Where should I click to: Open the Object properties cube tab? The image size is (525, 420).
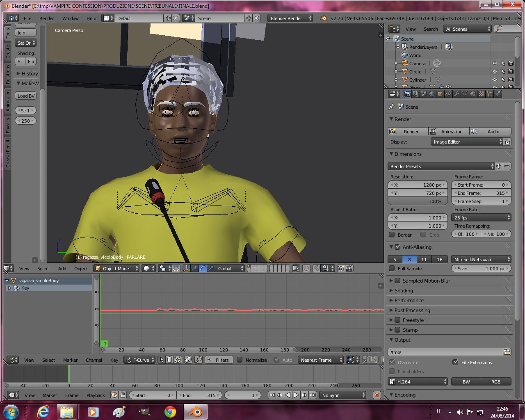440,94
